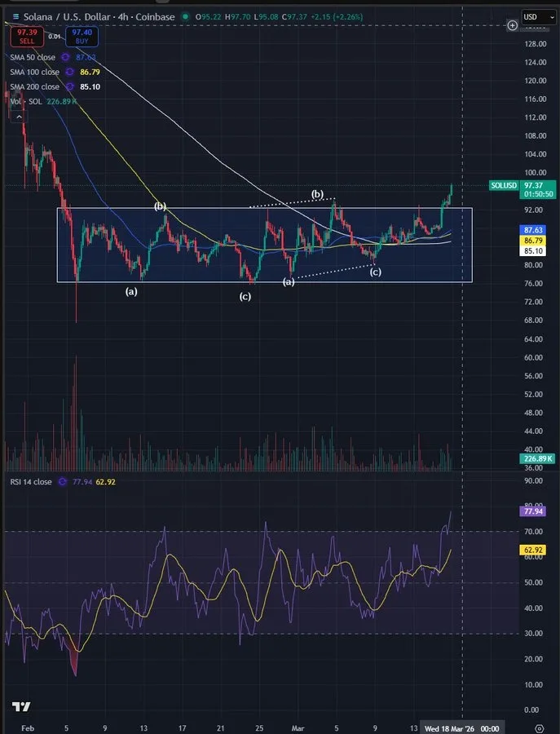This screenshot has height=734, width=560.
Task: Click the 25 label on time axis
Action: (x=259, y=728)
